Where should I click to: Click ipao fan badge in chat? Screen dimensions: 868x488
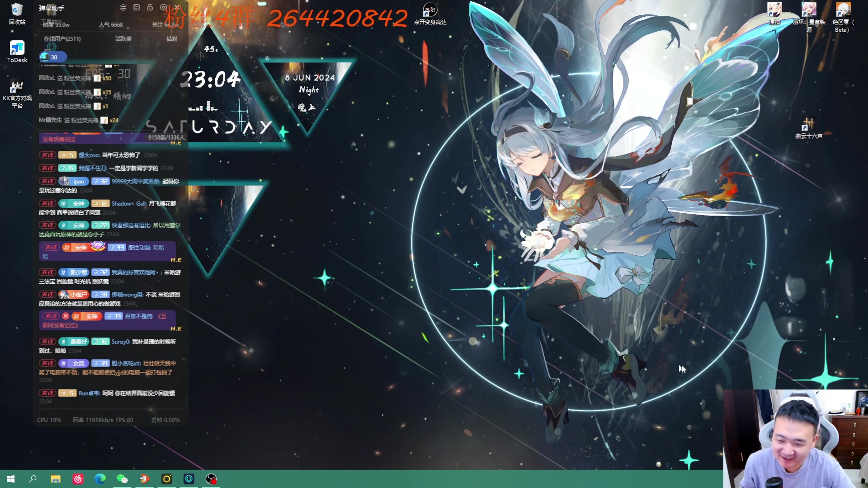click(74, 181)
